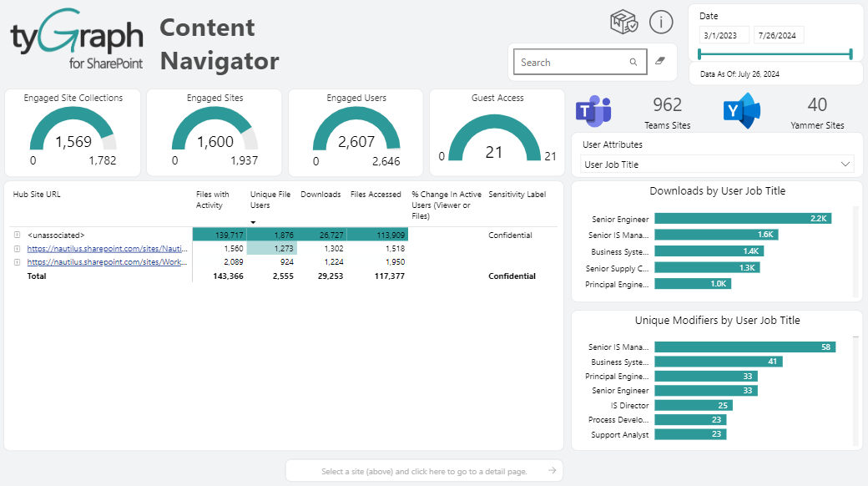Viewport: 868px width, 486px height.
Task: Click the information icon near the search box
Action: click(660, 23)
